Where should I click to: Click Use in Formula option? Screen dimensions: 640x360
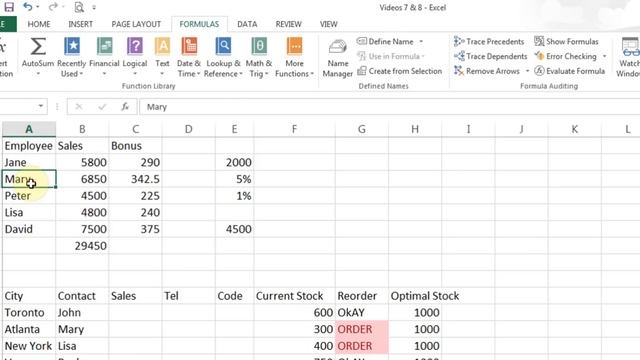pyautogui.click(x=391, y=56)
